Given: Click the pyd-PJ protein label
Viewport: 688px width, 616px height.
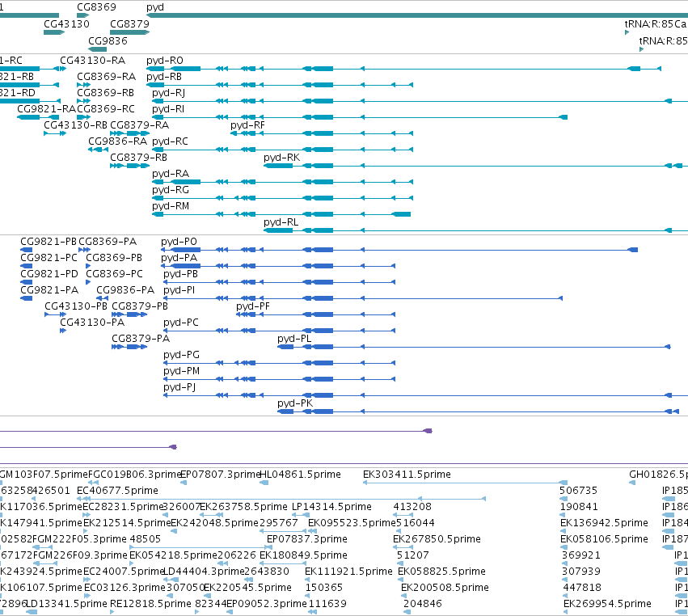Looking at the screenshot, I should (180, 388).
